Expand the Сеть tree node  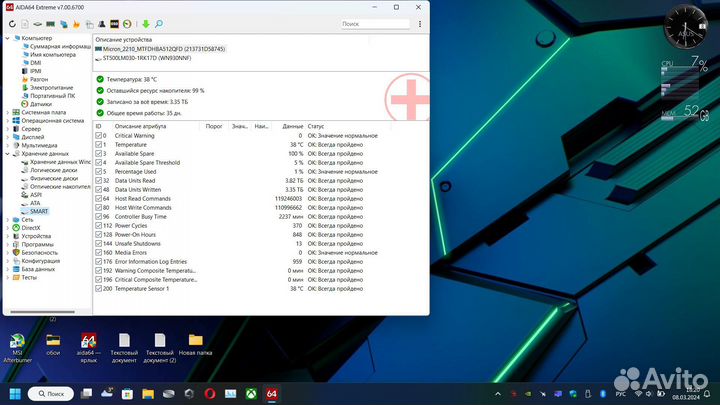[x=7, y=220]
